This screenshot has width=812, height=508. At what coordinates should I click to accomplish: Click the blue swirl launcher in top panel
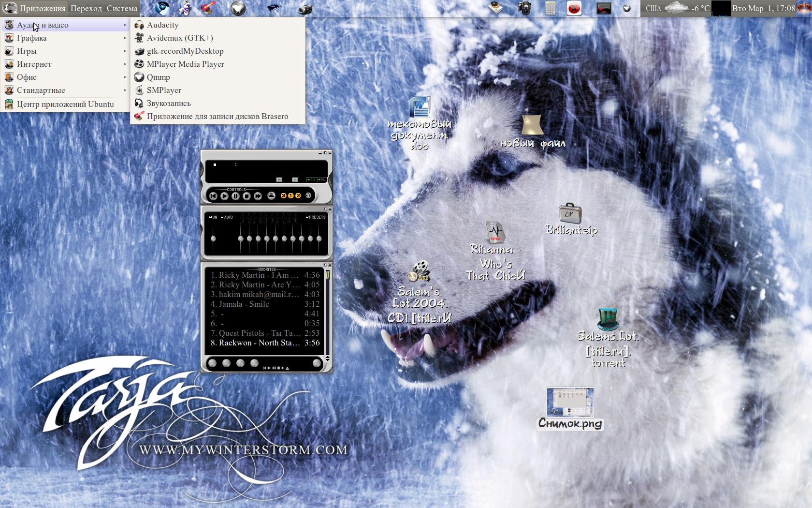[162, 8]
